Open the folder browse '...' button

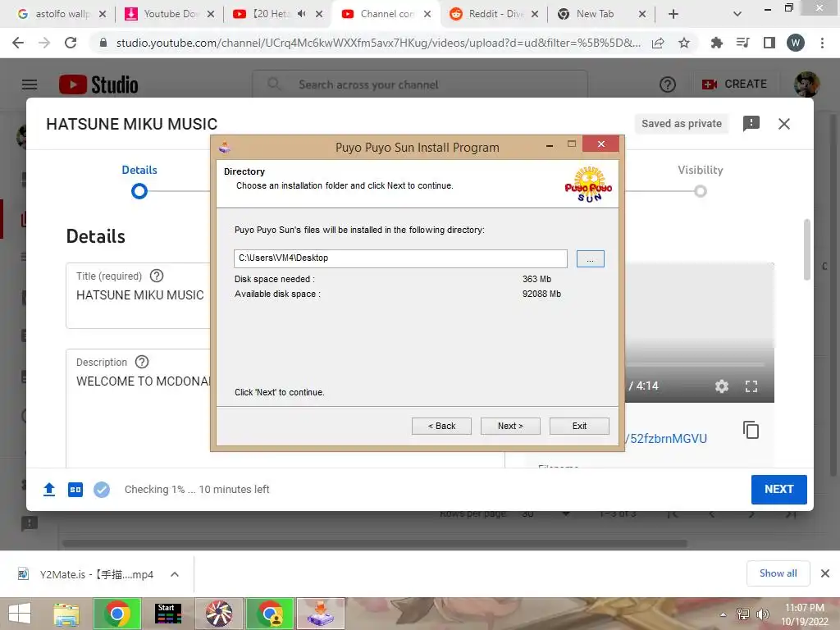tap(590, 258)
